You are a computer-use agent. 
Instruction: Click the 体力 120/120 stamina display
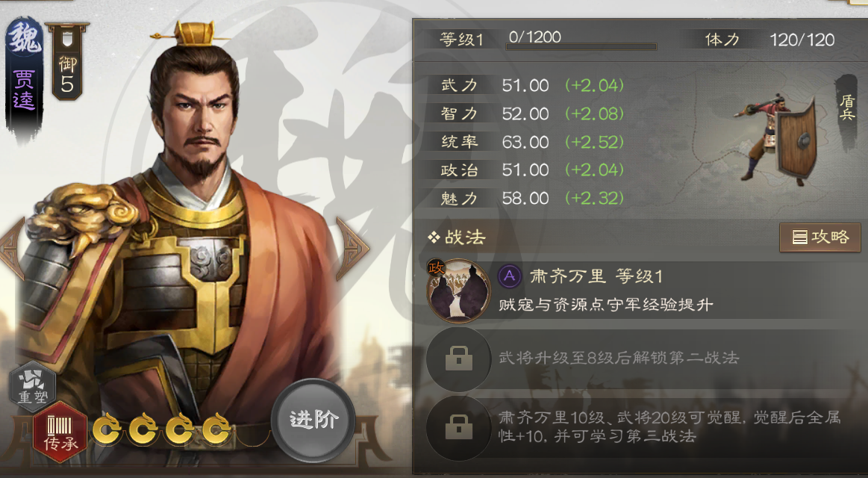769,40
